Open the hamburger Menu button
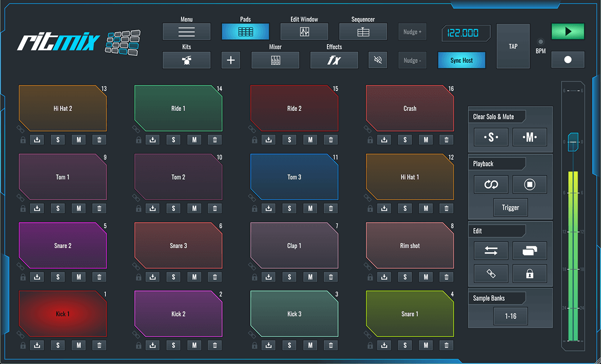The width and height of the screenshot is (601, 364). [x=186, y=32]
